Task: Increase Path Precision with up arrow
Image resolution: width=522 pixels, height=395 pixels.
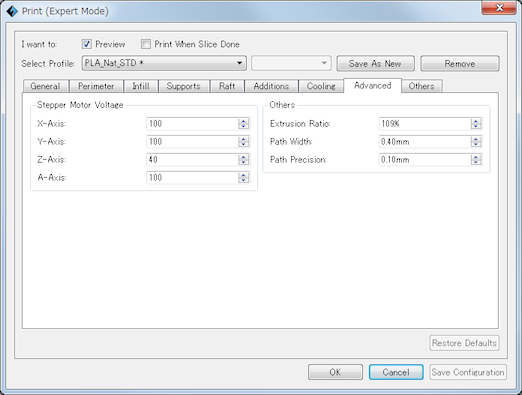Action: pyautogui.click(x=476, y=157)
